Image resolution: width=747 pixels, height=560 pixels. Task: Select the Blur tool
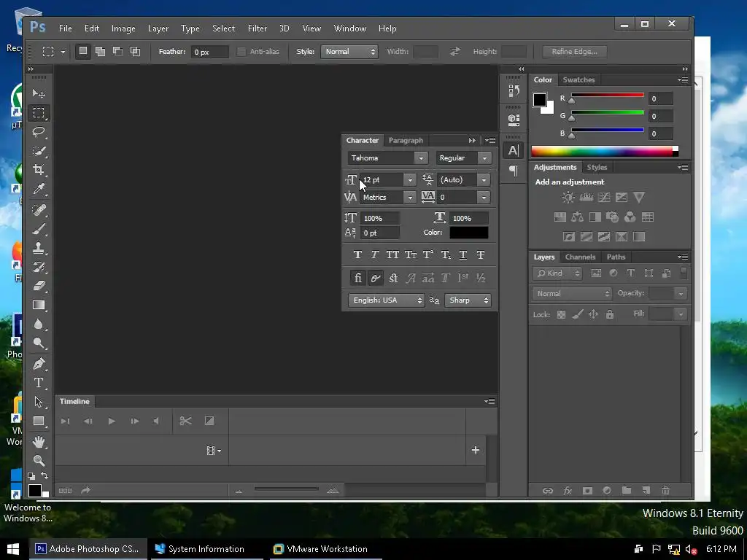(39, 324)
